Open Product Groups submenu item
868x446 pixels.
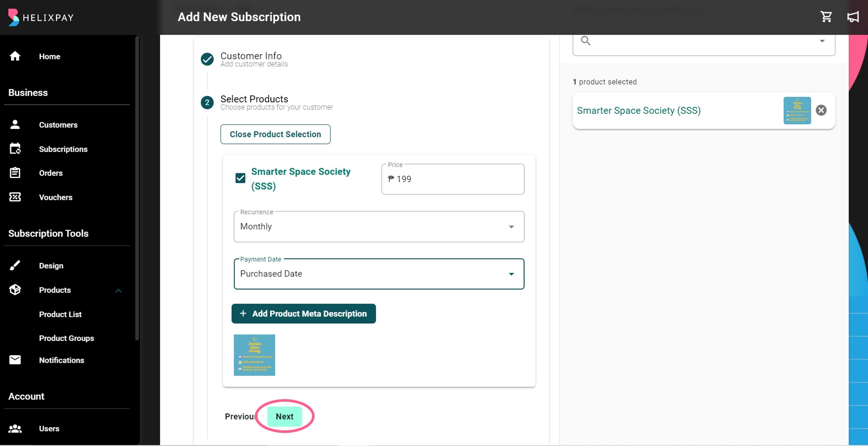click(66, 338)
